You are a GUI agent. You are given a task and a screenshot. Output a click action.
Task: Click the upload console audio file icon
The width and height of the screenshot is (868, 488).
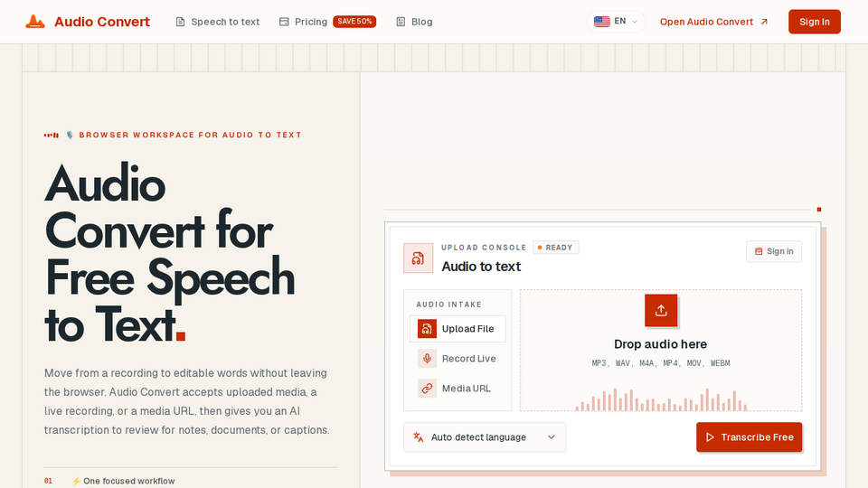click(x=418, y=258)
